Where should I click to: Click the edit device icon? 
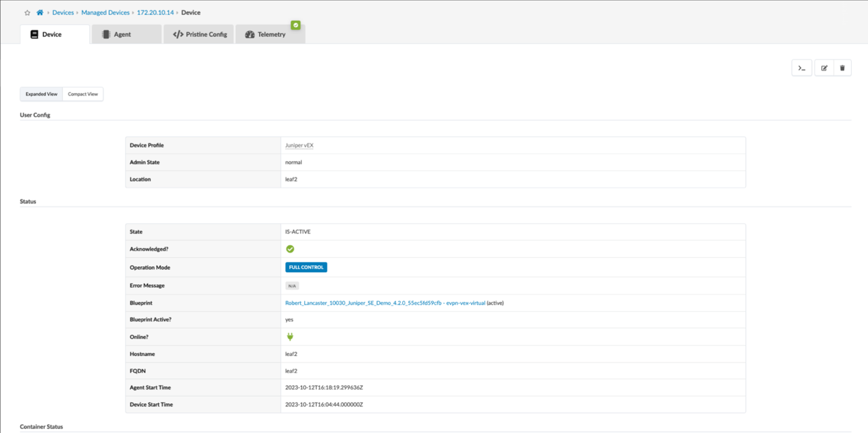824,67
